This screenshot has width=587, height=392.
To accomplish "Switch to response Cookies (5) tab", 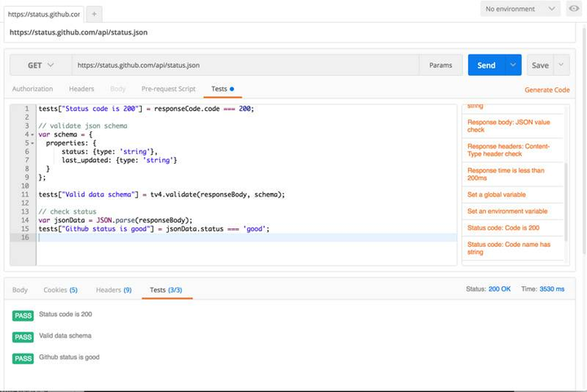I will (x=61, y=290).
